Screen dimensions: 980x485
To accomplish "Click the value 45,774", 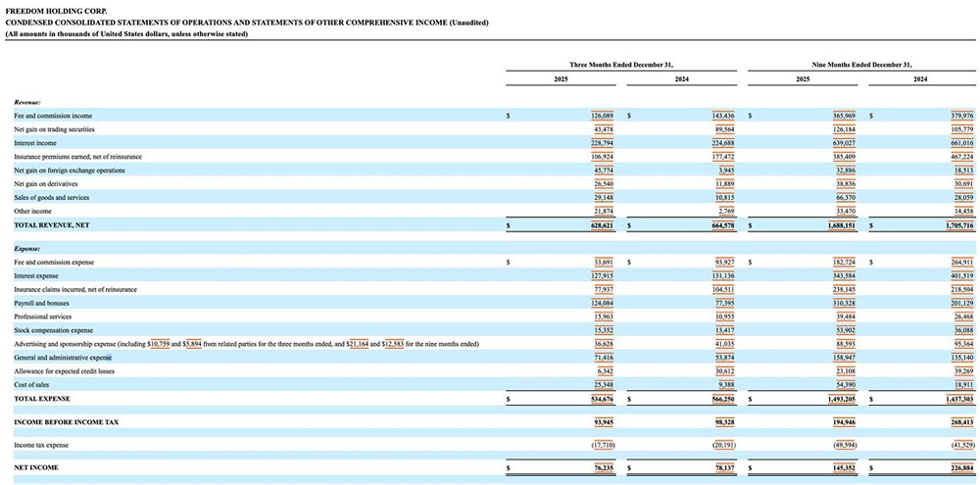I will [602, 170].
